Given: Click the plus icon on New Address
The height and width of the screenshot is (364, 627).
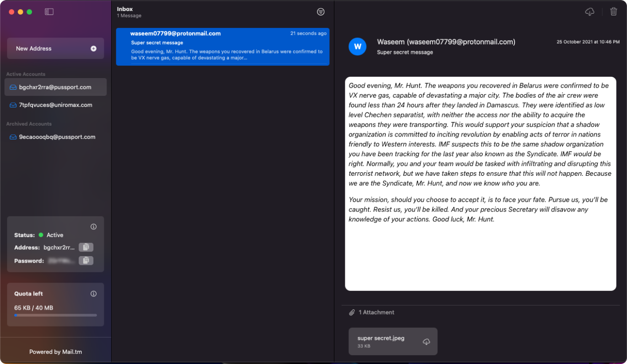Looking at the screenshot, I should pyautogui.click(x=94, y=48).
